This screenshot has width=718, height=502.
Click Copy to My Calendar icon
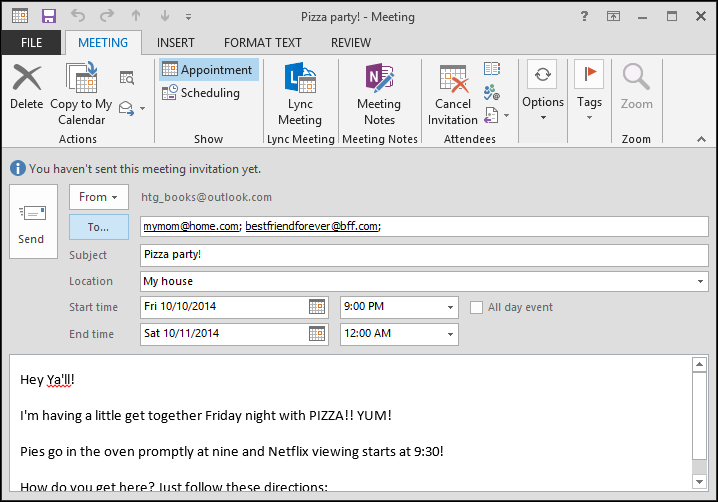point(82,77)
